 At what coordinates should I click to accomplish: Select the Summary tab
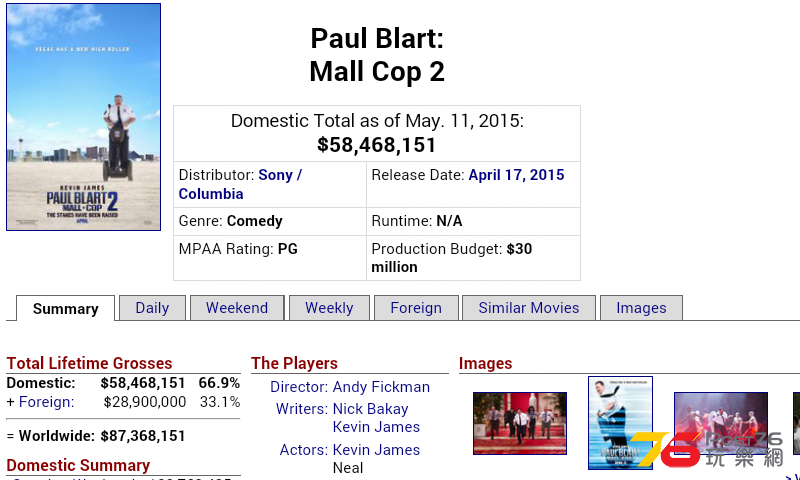(65, 309)
